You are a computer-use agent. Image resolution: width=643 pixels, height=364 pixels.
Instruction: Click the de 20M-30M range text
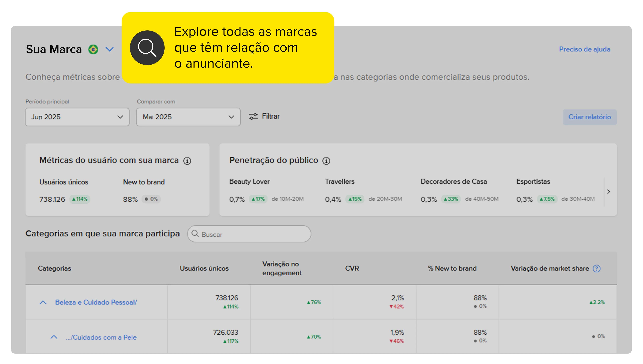[x=385, y=199]
